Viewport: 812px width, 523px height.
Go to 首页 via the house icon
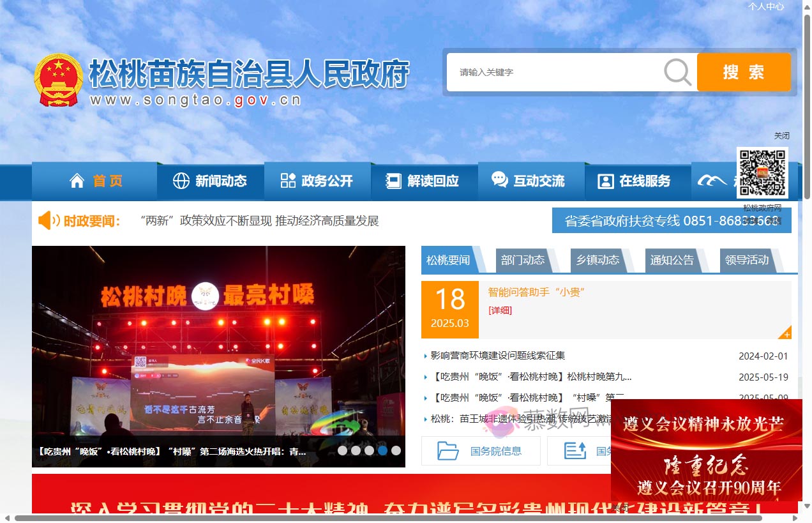click(x=77, y=181)
